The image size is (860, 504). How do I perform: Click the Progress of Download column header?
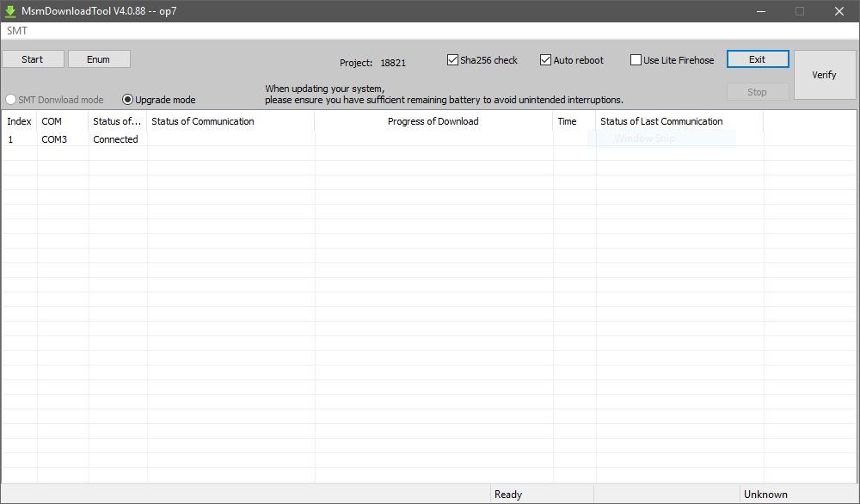[433, 121]
